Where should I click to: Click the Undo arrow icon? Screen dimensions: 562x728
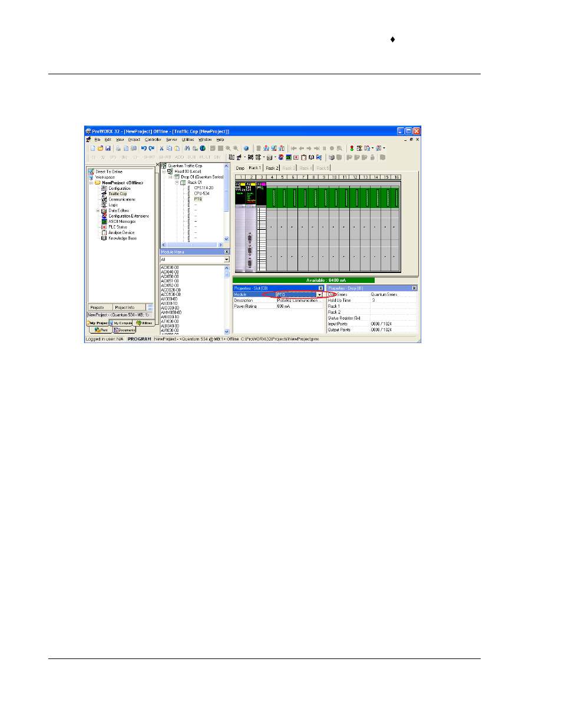tap(144, 149)
